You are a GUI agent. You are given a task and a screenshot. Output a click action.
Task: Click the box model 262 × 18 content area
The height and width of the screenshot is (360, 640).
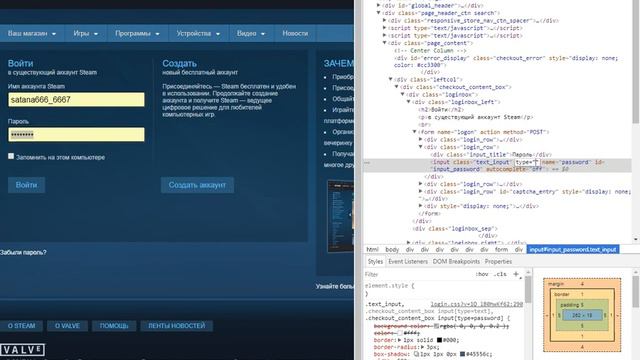point(582,315)
